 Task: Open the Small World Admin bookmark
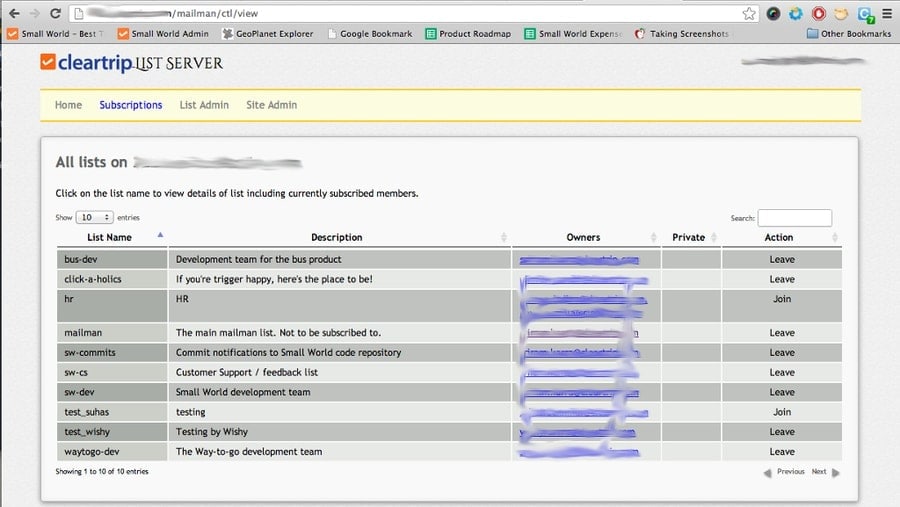[163, 34]
